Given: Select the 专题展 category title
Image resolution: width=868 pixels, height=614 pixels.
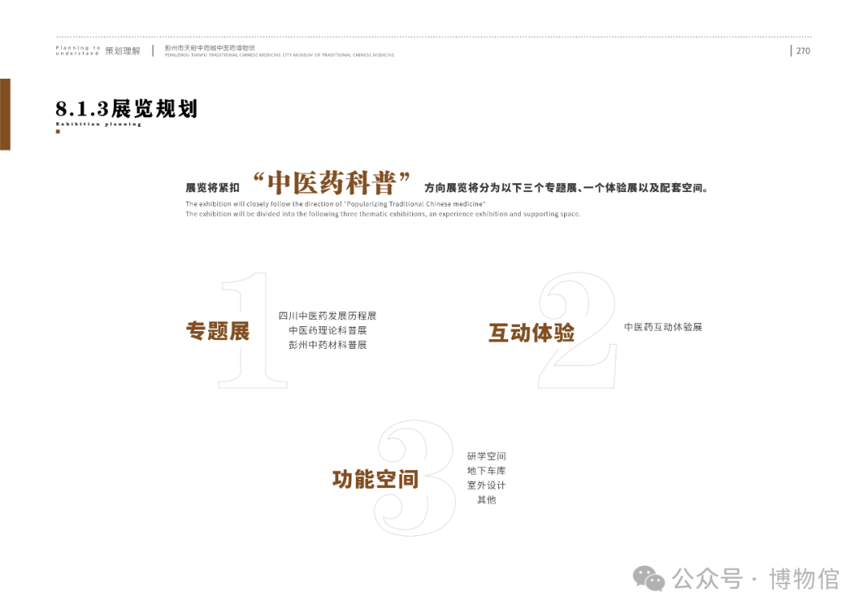Looking at the screenshot, I should [218, 331].
